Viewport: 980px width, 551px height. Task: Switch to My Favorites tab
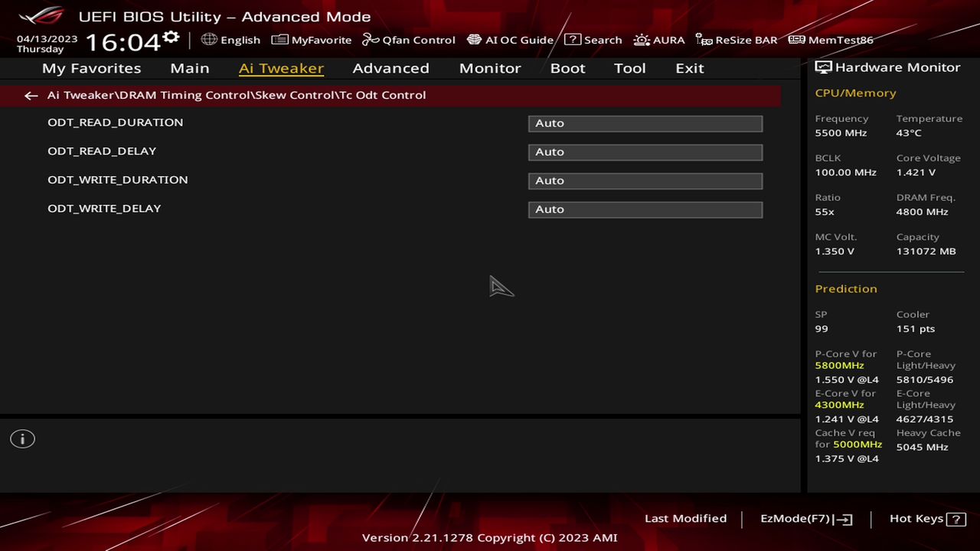92,68
